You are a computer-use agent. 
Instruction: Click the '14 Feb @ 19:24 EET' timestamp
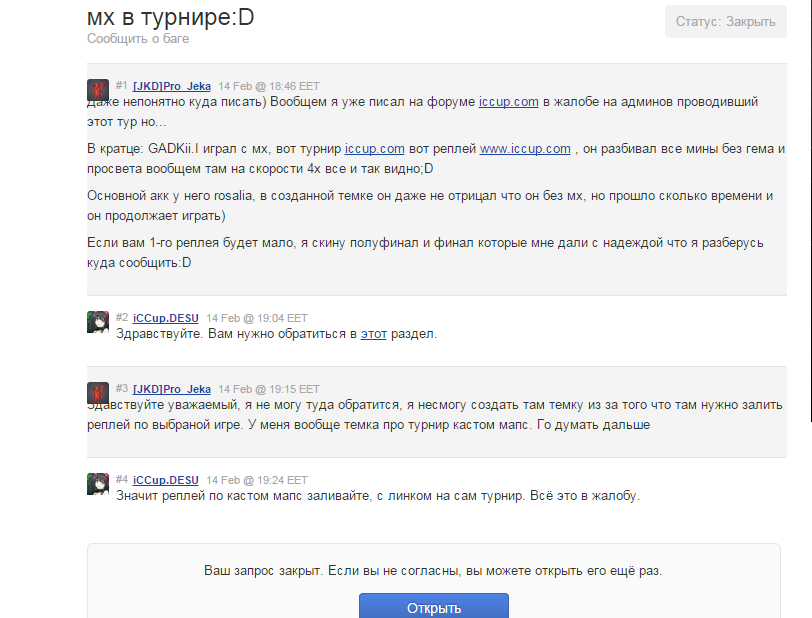pos(257,479)
